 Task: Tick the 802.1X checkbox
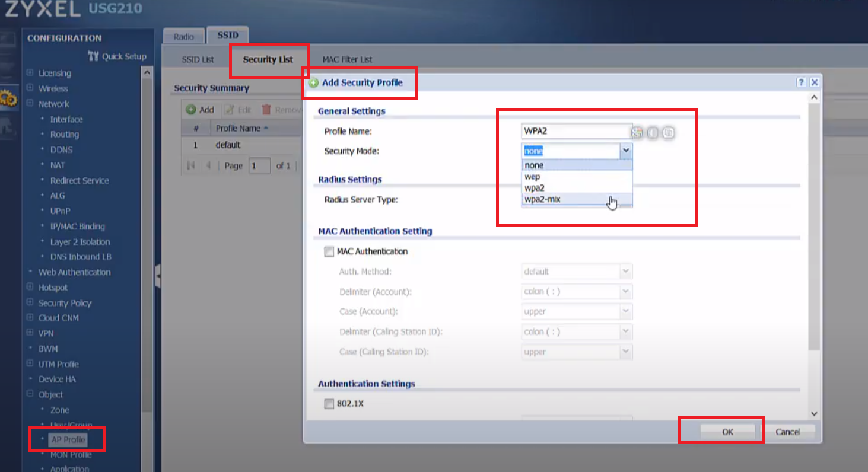(329, 404)
